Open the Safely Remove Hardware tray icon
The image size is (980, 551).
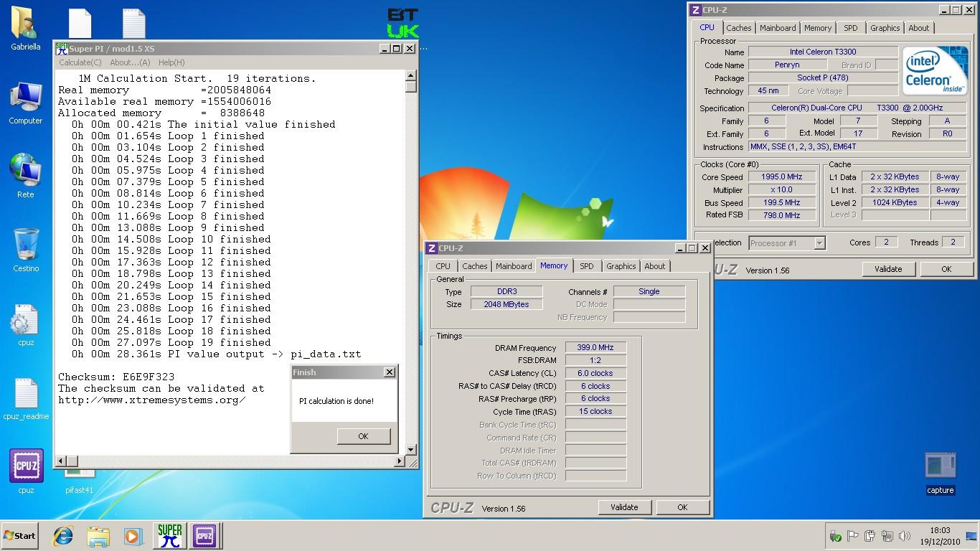(x=836, y=536)
